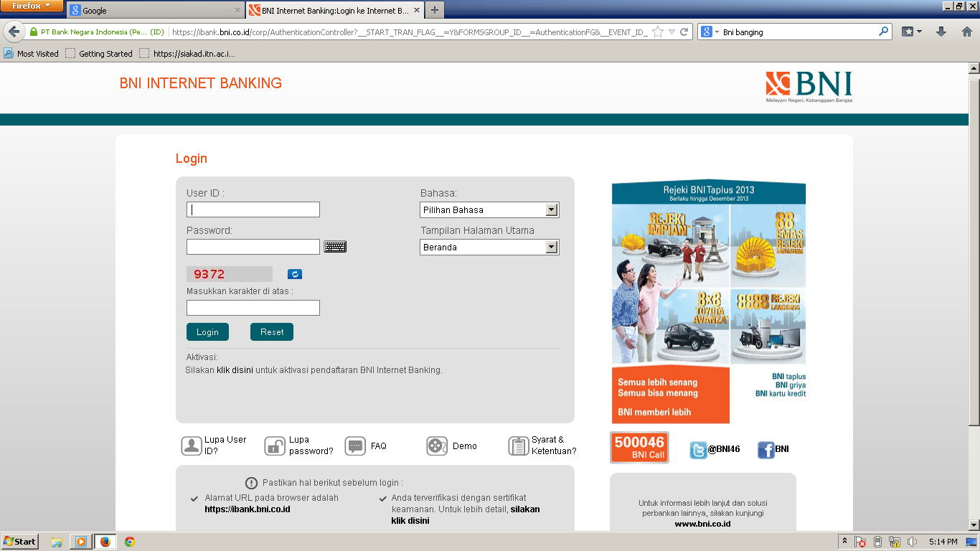Click the page scrollbar up arrow
Screen dimensions: 980x551
[x=974, y=68]
